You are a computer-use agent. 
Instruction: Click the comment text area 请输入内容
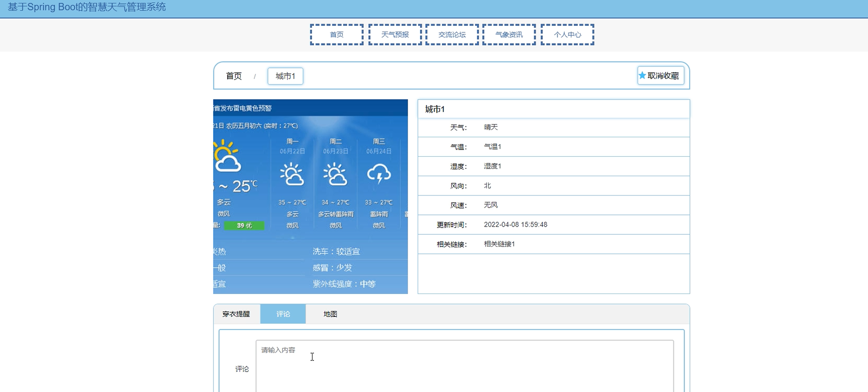point(465,366)
